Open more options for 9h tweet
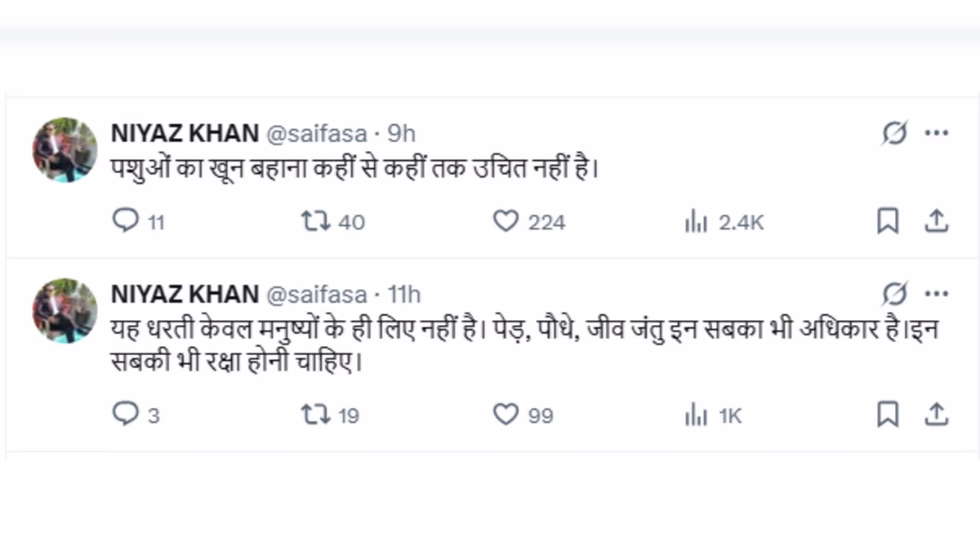Screen dimensions: 980x551 click(x=937, y=133)
